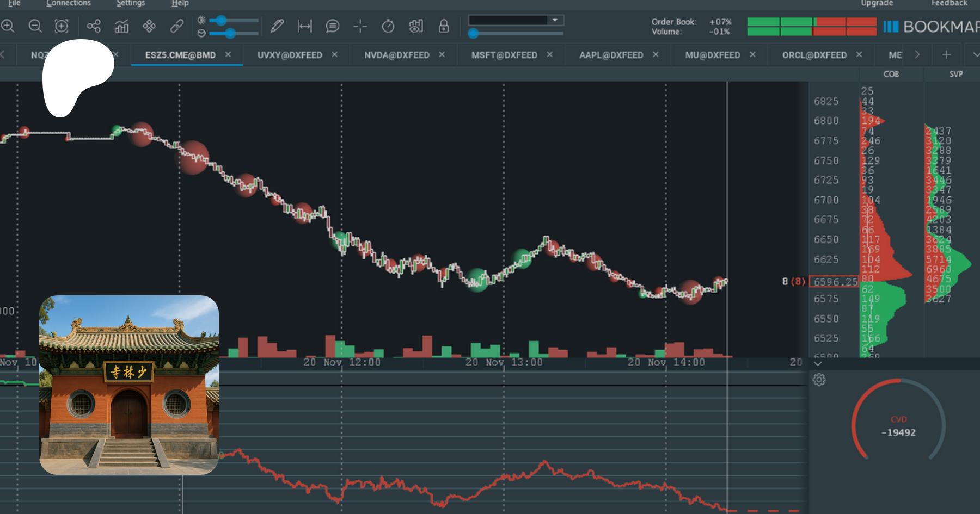
Task: Add a new tab with plus button
Action: [946, 55]
